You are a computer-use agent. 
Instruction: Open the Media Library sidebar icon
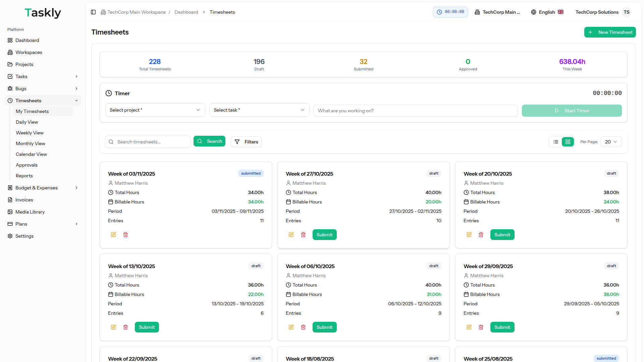click(x=10, y=212)
